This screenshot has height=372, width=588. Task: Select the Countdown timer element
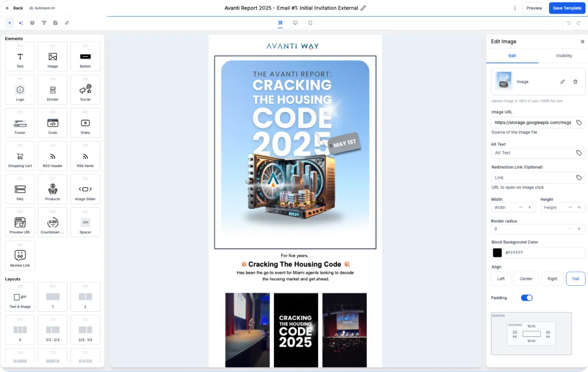[x=52, y=223]
